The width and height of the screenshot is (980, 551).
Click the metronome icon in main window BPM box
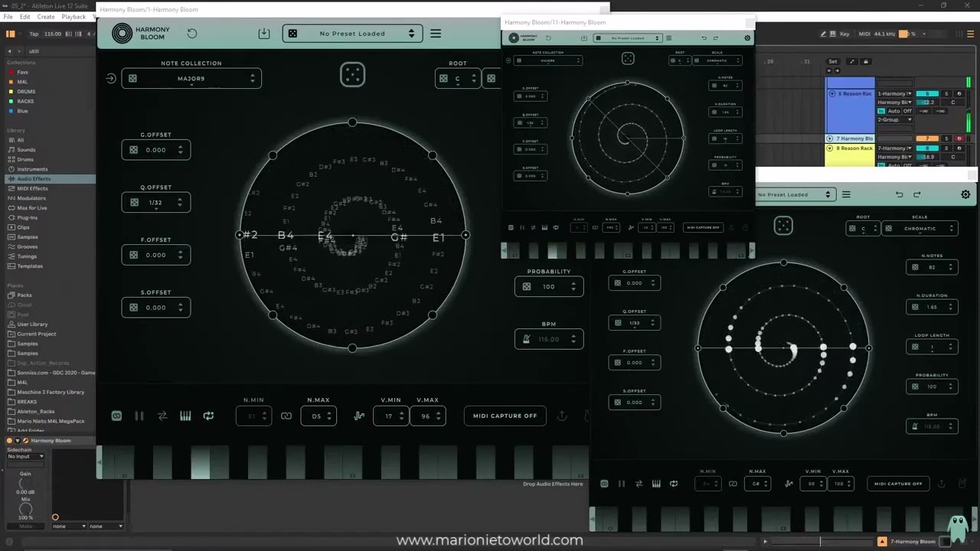click(x=527, y=339)
